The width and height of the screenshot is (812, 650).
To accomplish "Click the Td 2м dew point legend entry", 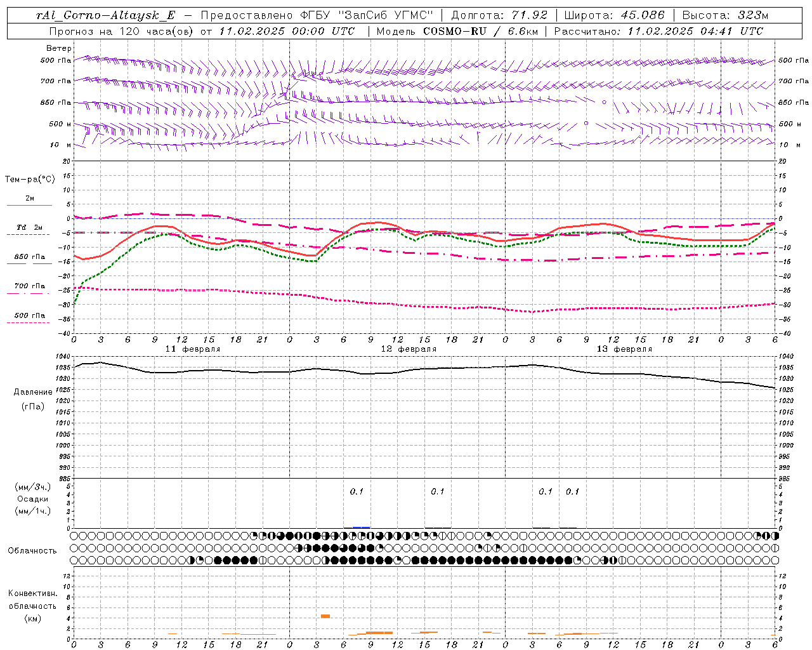I will 29,227.
